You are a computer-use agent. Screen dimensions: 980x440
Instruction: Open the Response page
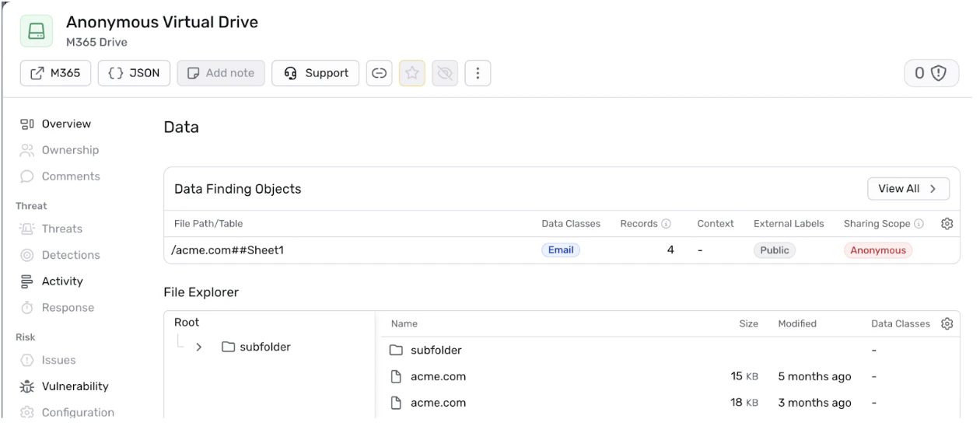click(58, 308)
